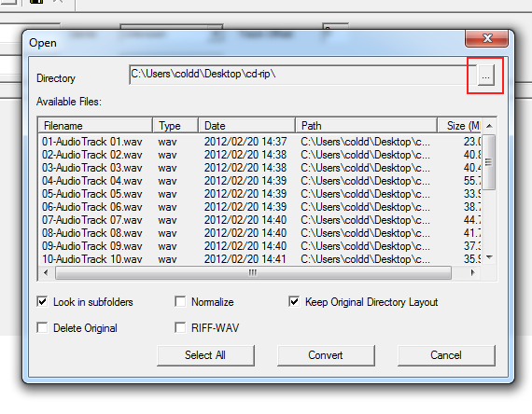Click the Path column header
This screenshot has width=532, height=414.
[x=367, y=126]
